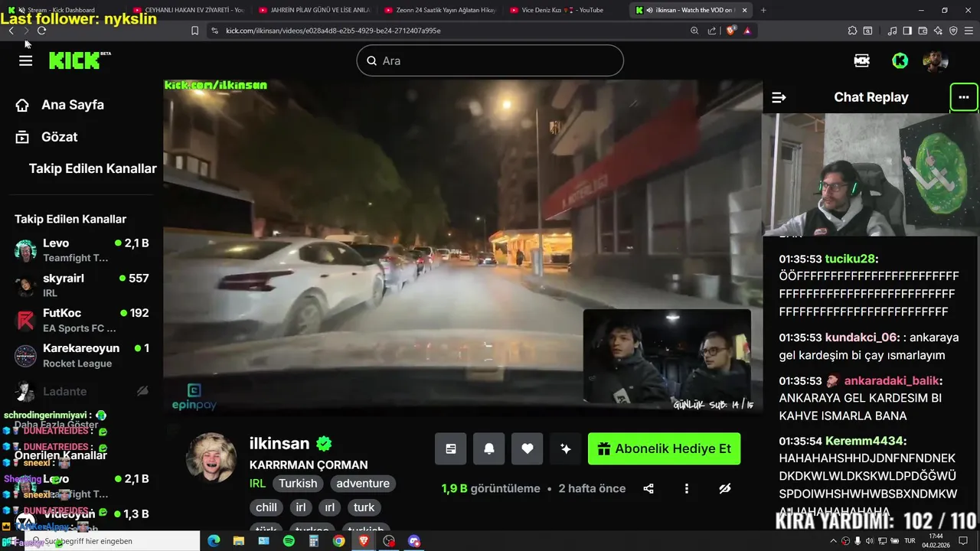Open the channel panel icon button
This screenshot has height=551, width=980.
click(451, 448)
